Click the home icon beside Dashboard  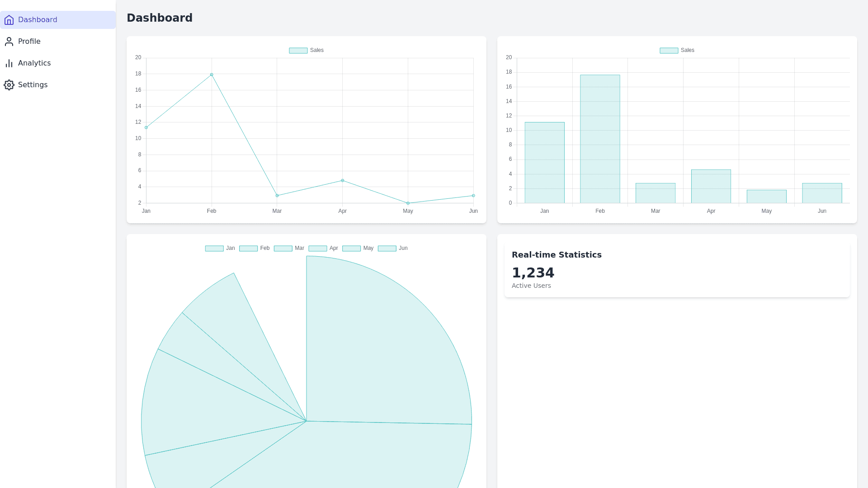click(x=9, y=20)
